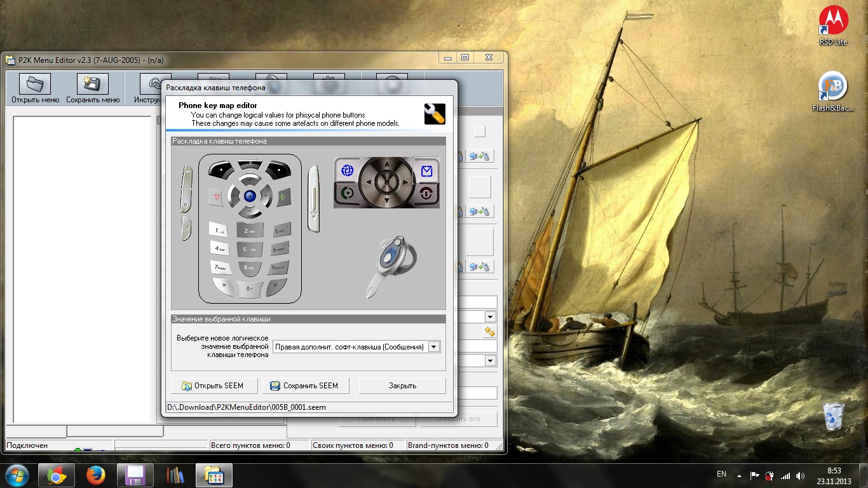Click the Brand-пунктов меню: 0 status
Viewport: 868px width, 488px height.
coord(448,445)
